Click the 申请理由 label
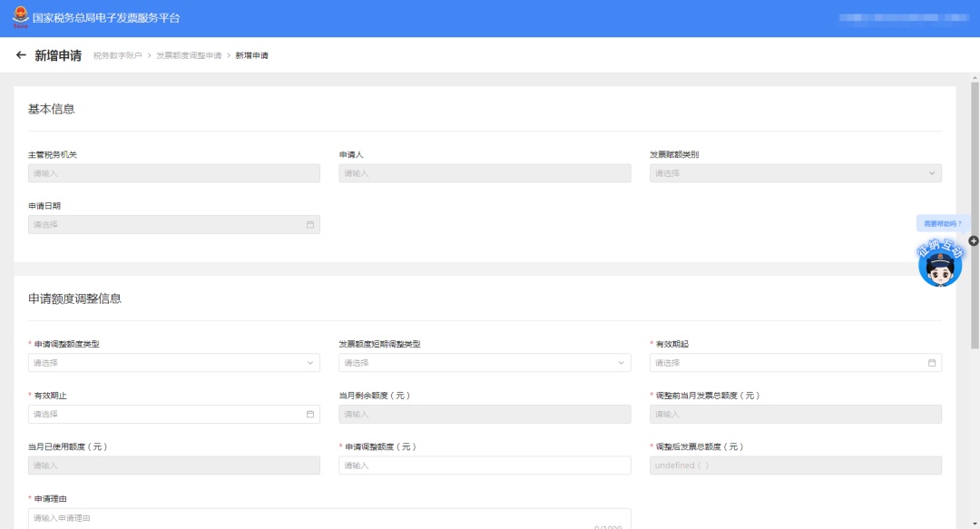 click(x=50, y=499)
